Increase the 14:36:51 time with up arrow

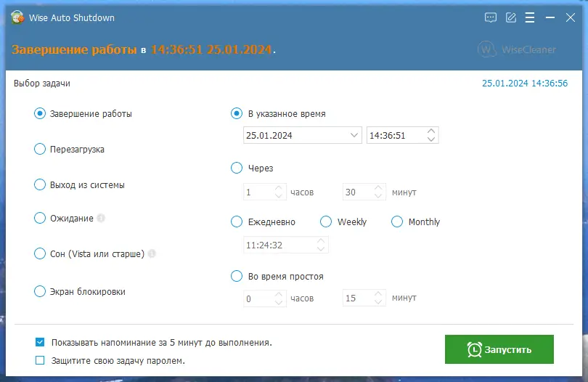(x=431, y=131)
